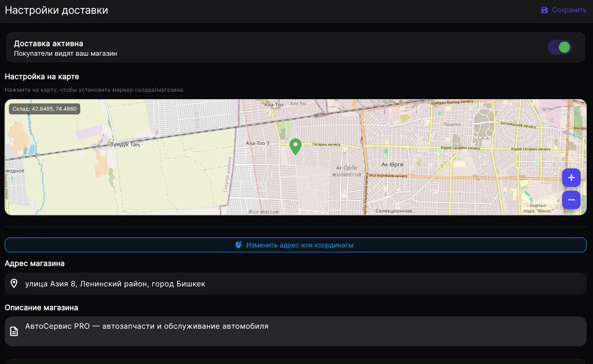Click the document icon in the description field
The height and width of the screenshot is (364, 593).
14,331
